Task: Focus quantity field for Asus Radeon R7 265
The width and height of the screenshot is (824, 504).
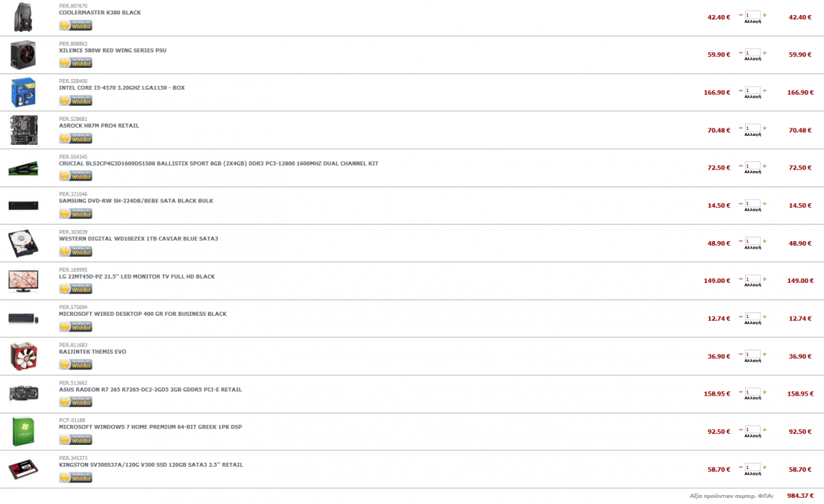Action: (753, 392)
